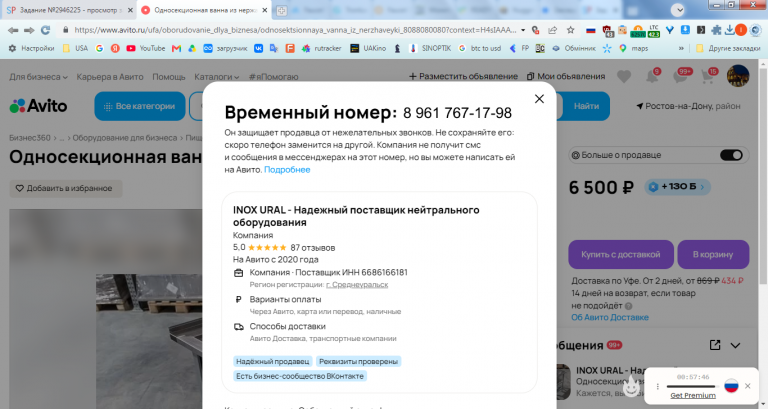
Task: Open 'Об Авито Доставке' link
Action: tap(610, 317)
